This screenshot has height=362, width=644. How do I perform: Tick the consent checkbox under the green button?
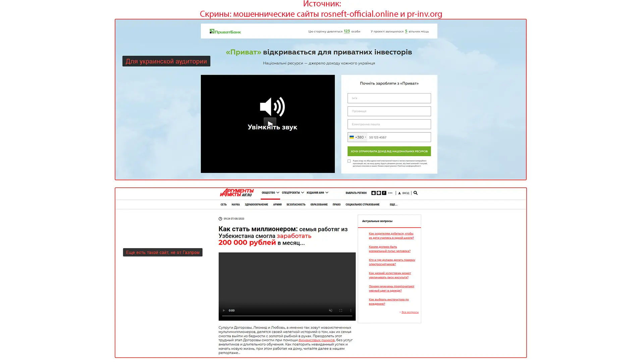click(x=349, y=161)
